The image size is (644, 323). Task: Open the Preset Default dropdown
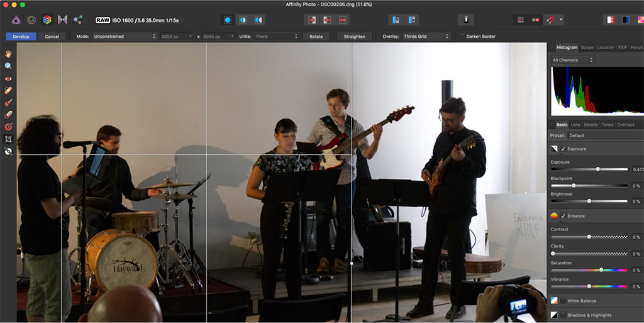[606, 135]
